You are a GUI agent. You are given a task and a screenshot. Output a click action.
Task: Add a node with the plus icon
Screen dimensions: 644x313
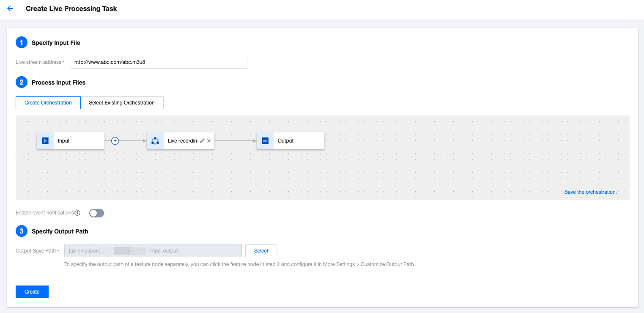pos(115,141)
